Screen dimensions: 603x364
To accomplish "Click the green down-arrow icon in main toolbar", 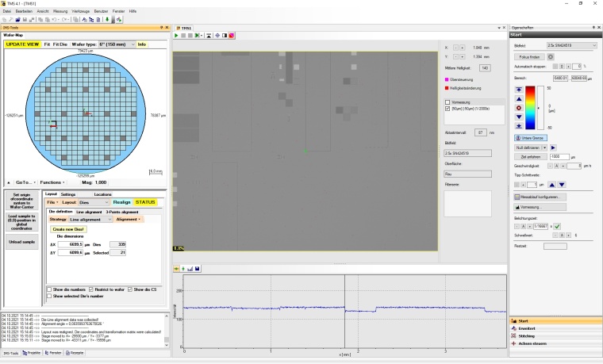I will click(x=107, y=18).
